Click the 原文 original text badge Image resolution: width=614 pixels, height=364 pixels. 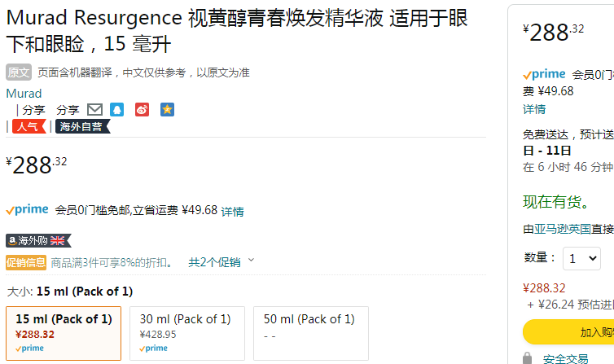point(19,72)
